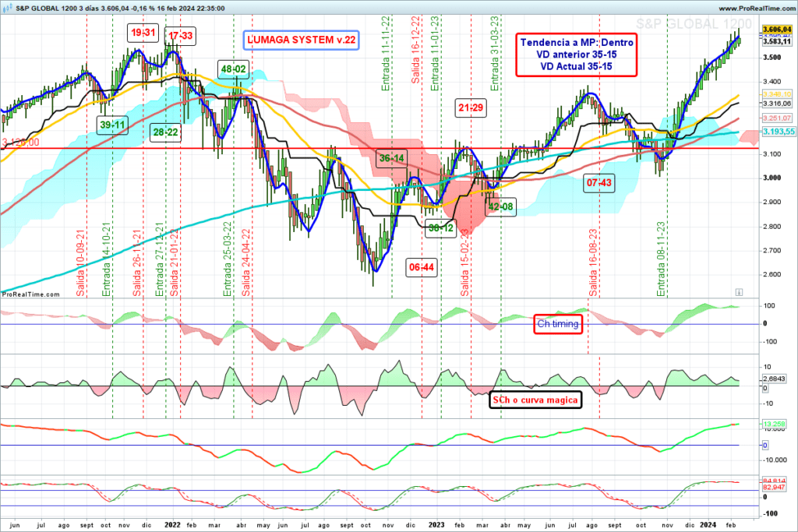Click the 2023 year label on time axis
The height and width of the screenshot is (532, 798).
pos(436,525)
